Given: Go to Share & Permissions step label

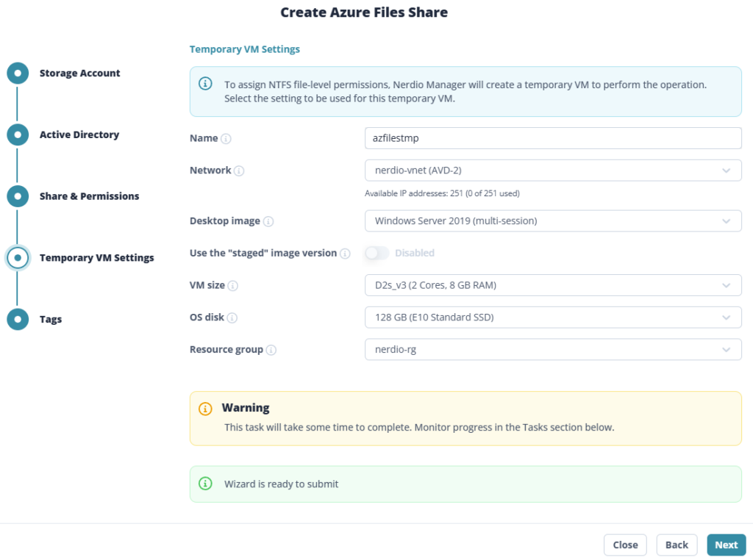Looking at the screenshot, I should 89,196.
